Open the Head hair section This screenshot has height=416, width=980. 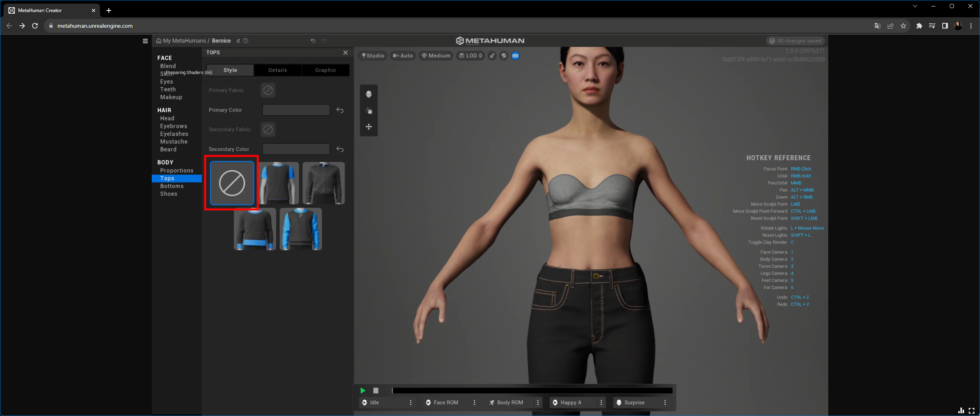167,119
